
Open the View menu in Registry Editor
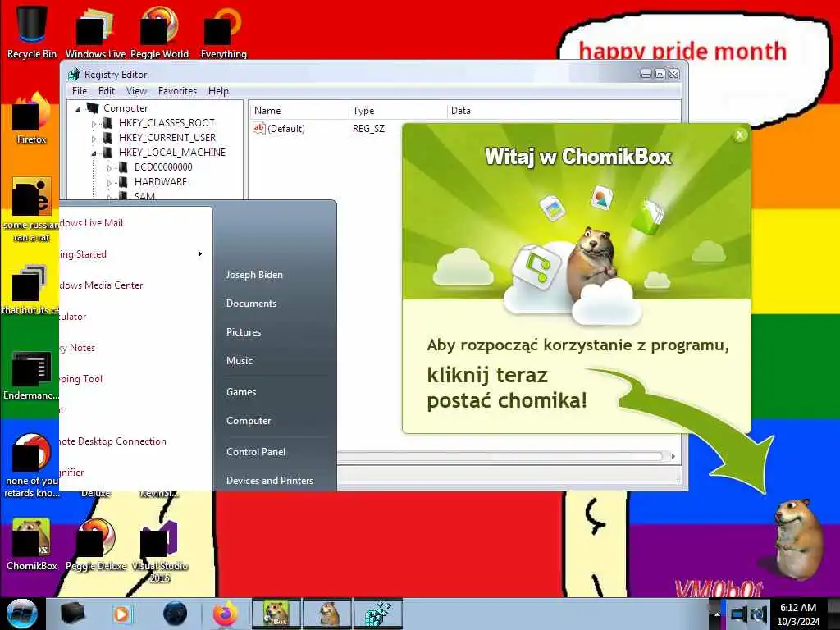136,91
